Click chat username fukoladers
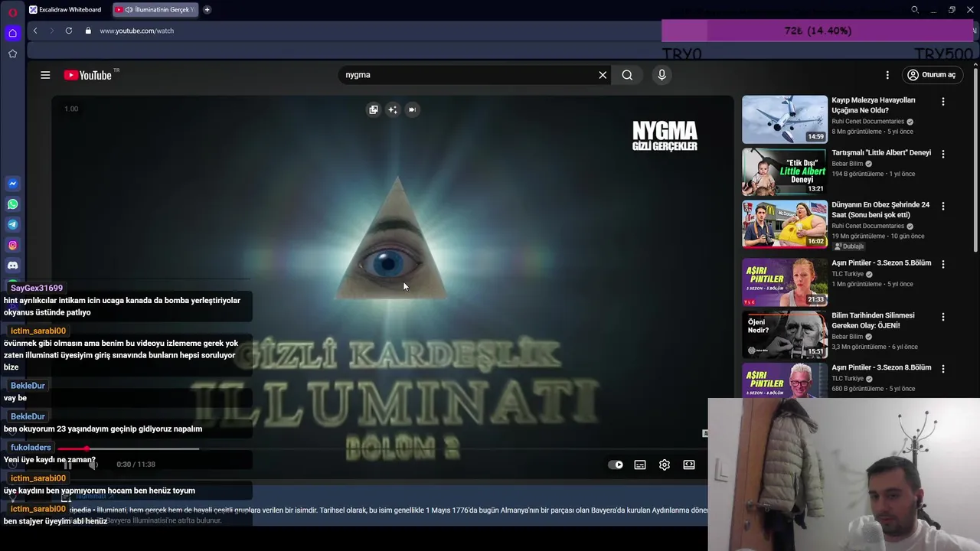Viewport: 980px width, 551px height. [31, 448]
